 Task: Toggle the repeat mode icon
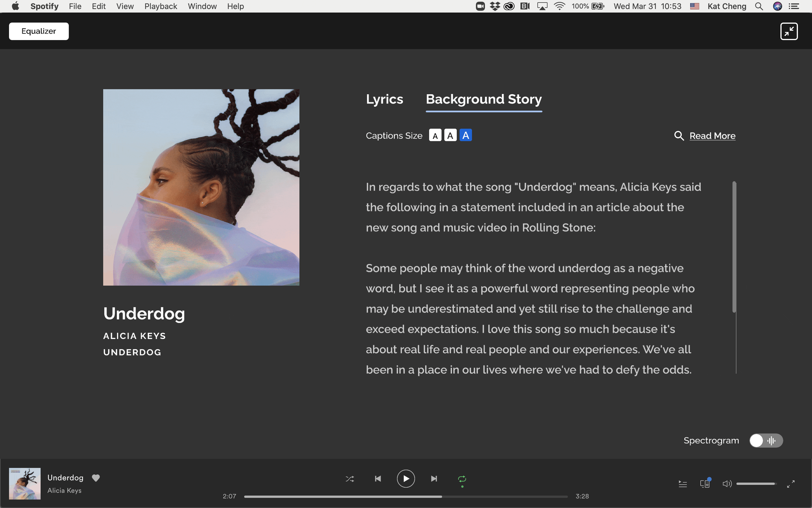[x=462, y=479]
